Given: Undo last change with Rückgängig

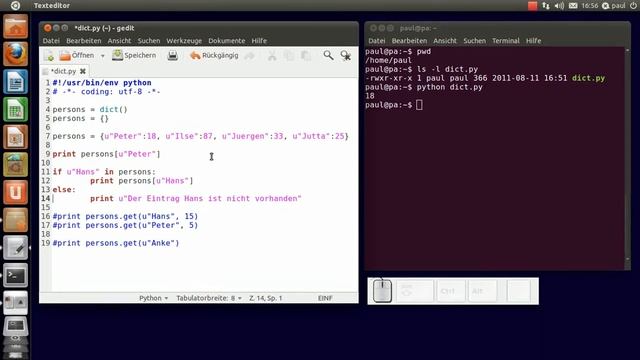Looking at the screenshot, I should (214, 56).
